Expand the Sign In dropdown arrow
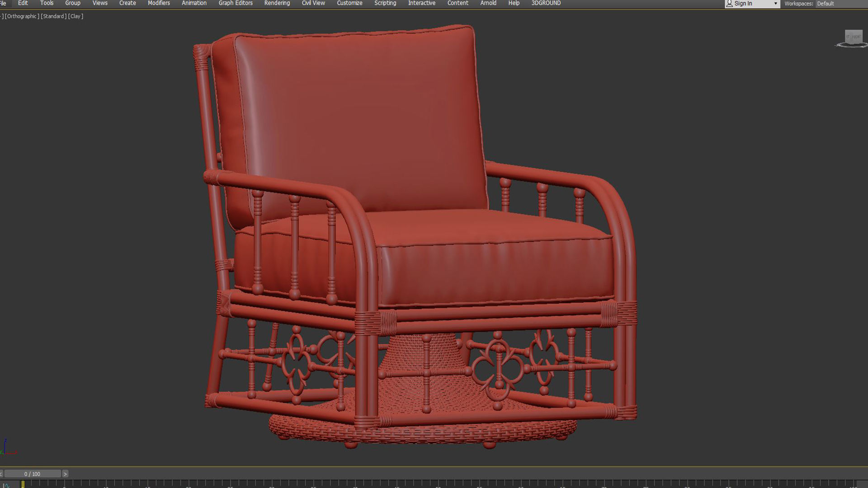This screenshot has height=488, width=868. click(775, 4)
